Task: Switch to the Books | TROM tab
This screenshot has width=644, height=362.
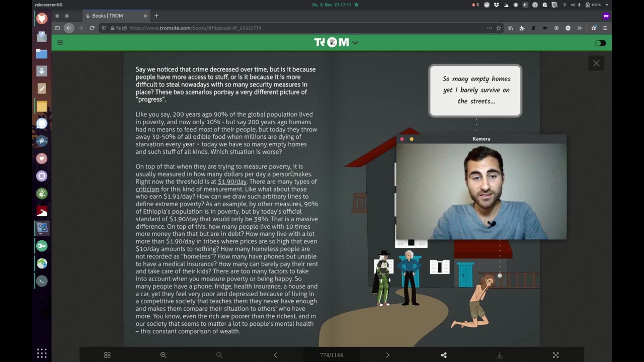Action: click(x=116, y=16)
